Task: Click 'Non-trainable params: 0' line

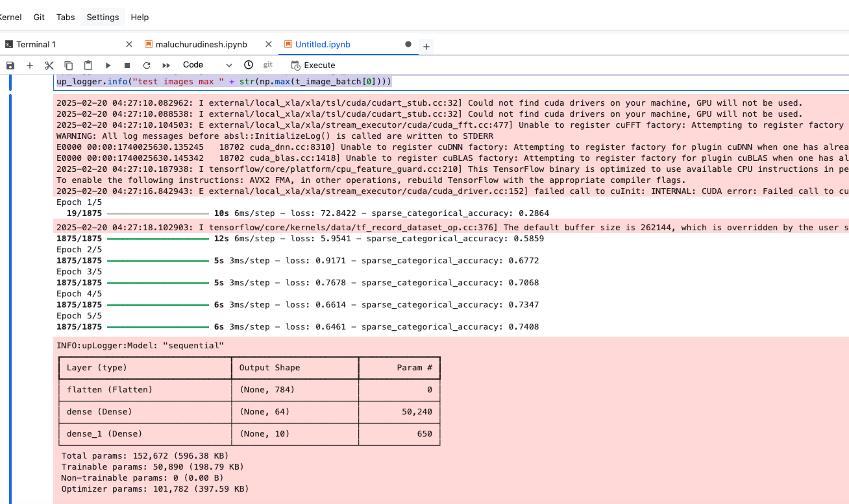Action: pos(143,477)
